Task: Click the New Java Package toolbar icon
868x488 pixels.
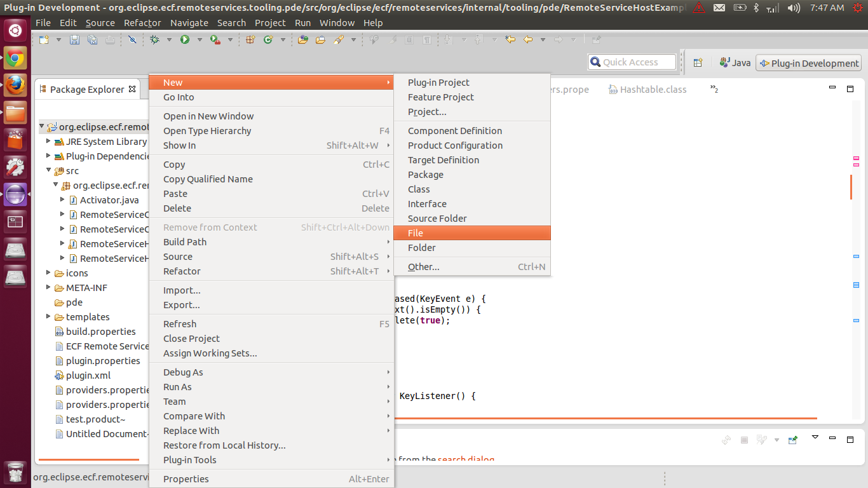Action: coord(250,39)
